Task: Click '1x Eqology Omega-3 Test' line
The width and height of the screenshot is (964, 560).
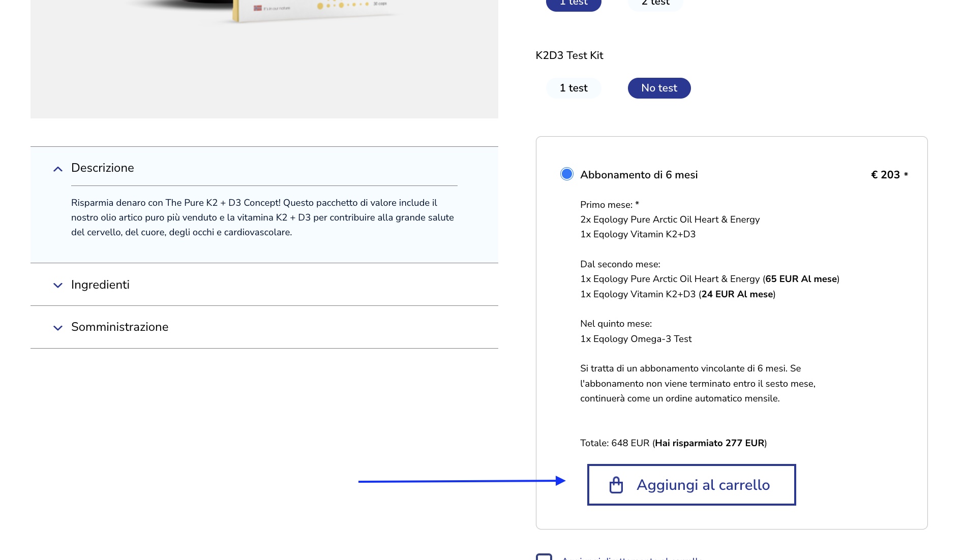Action: click(636, 339)
